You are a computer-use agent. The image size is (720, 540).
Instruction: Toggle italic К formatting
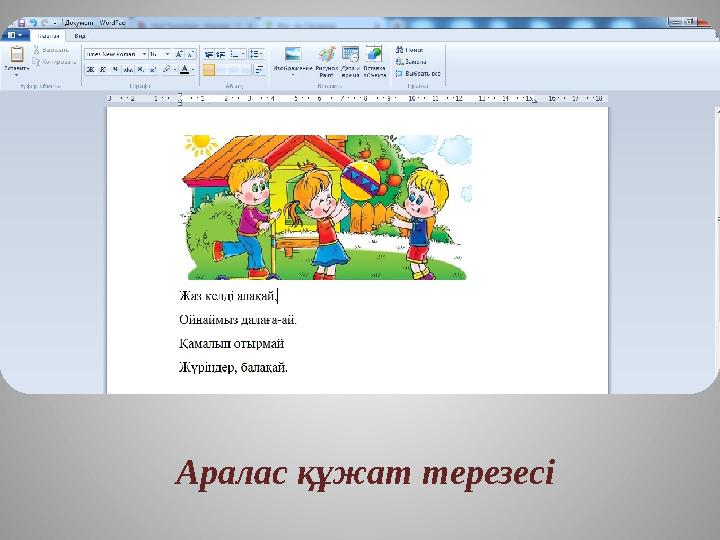[103, 69]
